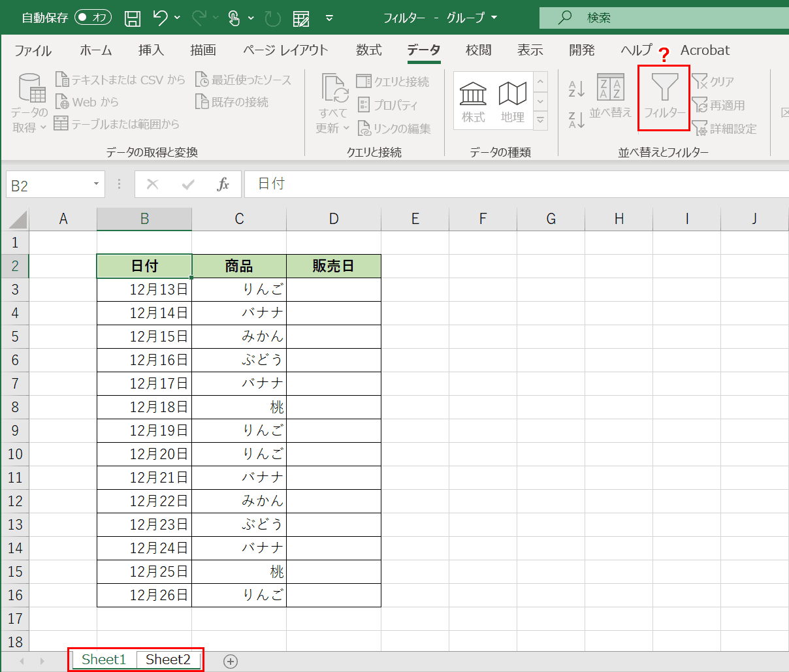The width and height of the screenshot is (789, 672).
Task: Click the 検索 search box
Action: (x=664, y=18)
